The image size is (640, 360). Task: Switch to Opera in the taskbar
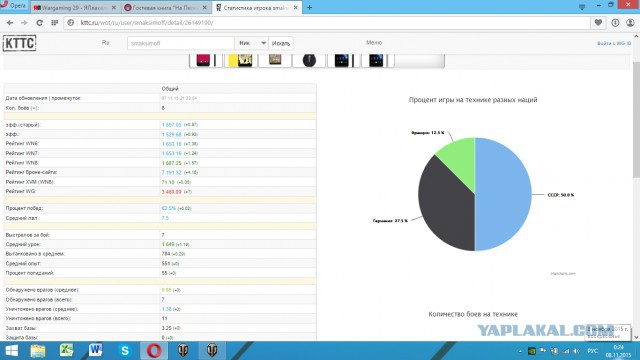pos(154,351)
